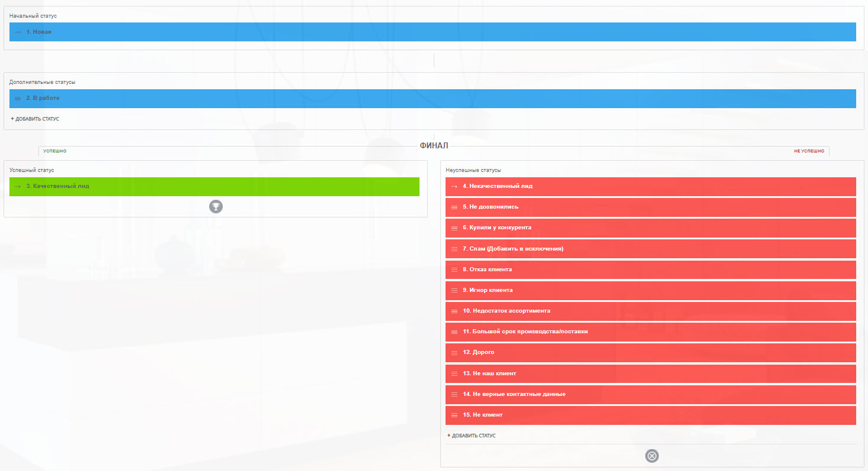Select the НЕ УСПЕШНО tab label
The image size is (868, 471).
pyautogui.click(x=809, y=151)
